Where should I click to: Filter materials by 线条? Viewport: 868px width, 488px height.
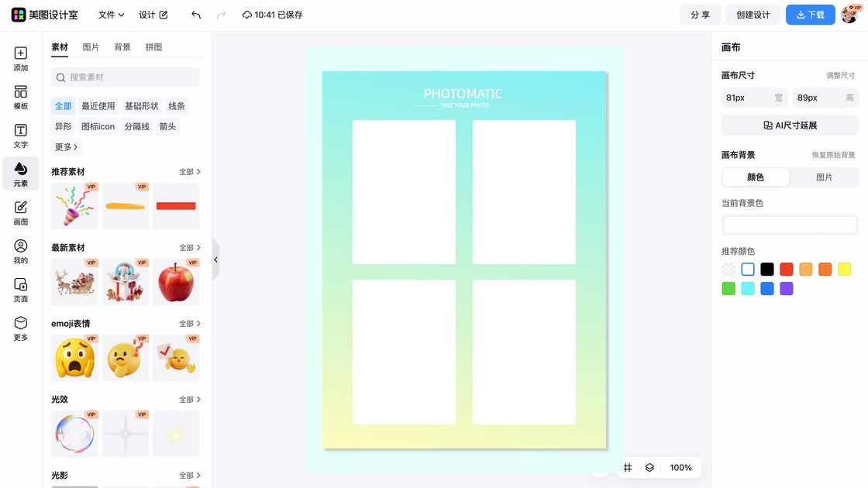tap(177, 106)
